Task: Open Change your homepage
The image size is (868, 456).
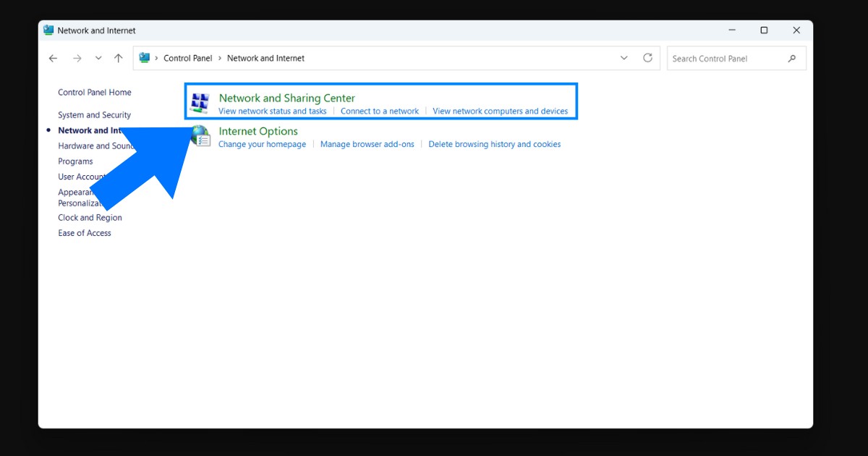Action: point(262,144)
